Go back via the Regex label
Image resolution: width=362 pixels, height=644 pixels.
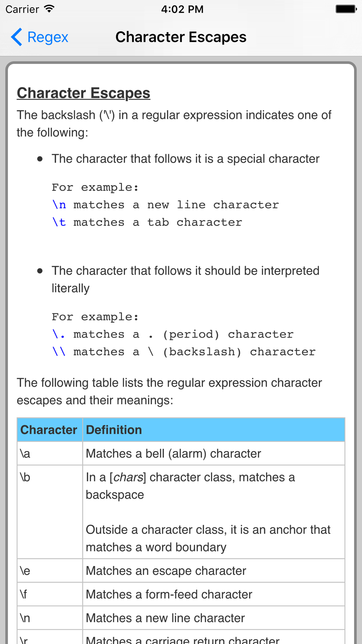(48, 37)
